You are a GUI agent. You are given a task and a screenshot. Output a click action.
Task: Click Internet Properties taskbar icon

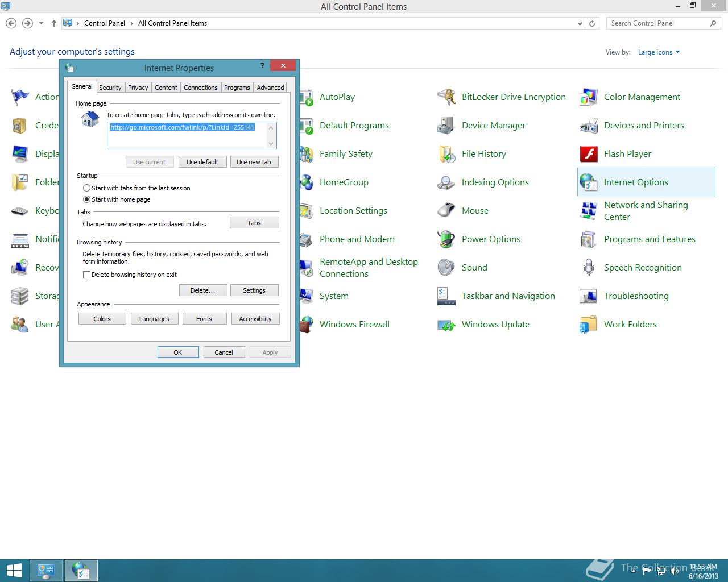[81, 571]
